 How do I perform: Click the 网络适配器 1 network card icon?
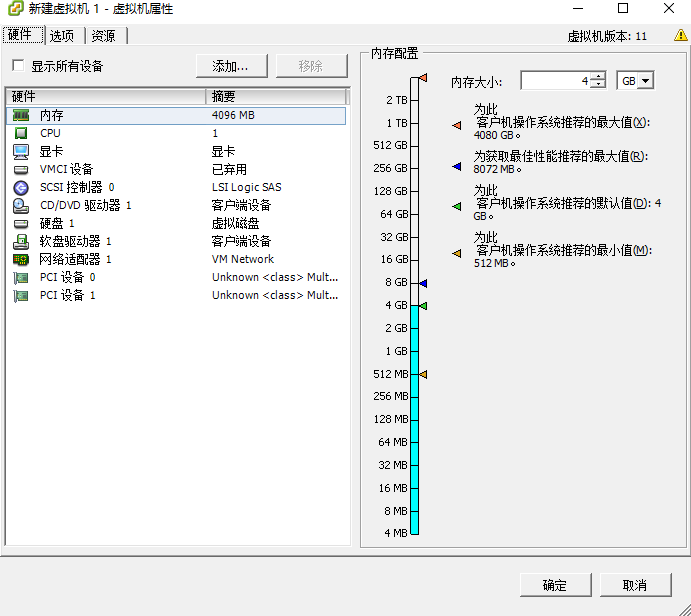click(21, 260)
